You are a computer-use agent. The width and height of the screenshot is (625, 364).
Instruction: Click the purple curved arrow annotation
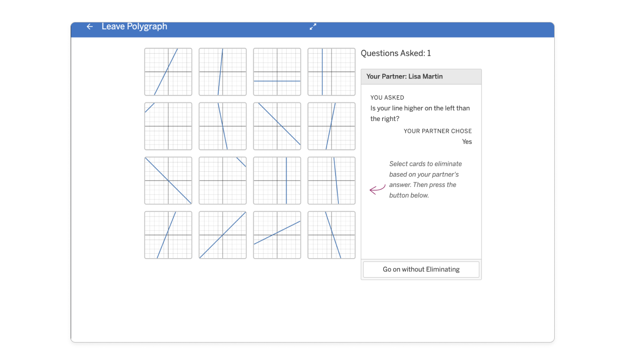pyautogui.click(x=377, y=189)
